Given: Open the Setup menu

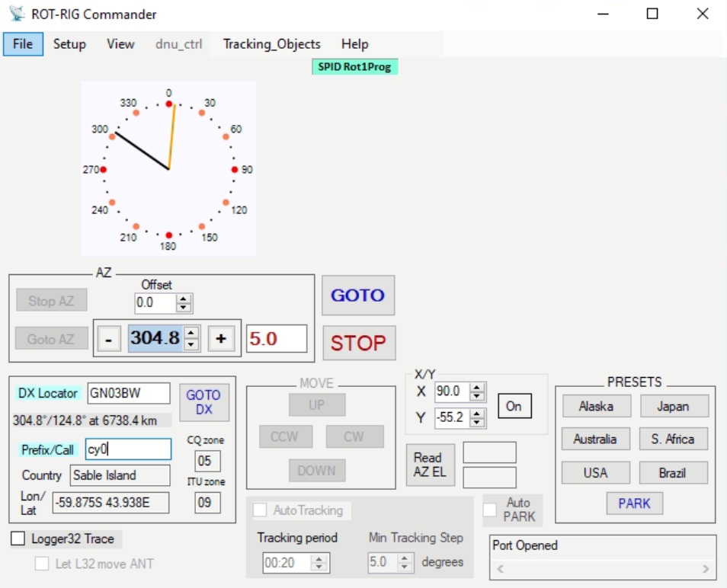Looking at the screenshot, I should 69,44.
